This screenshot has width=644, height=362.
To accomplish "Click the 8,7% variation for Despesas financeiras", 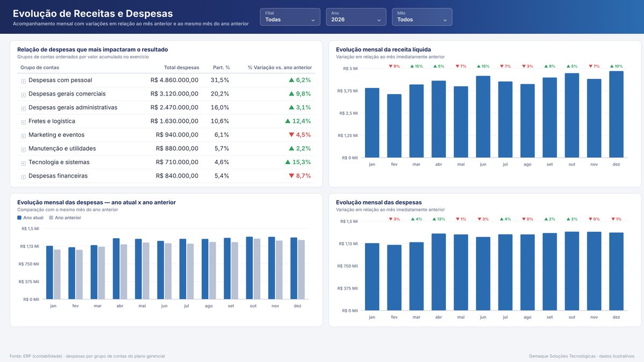I will tap(299, 176).
